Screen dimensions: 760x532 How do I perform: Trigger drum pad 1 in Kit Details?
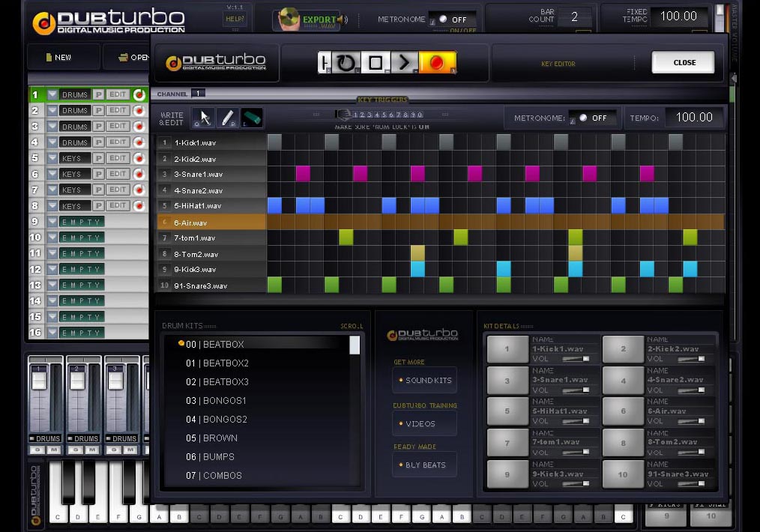tap(507, 349)
